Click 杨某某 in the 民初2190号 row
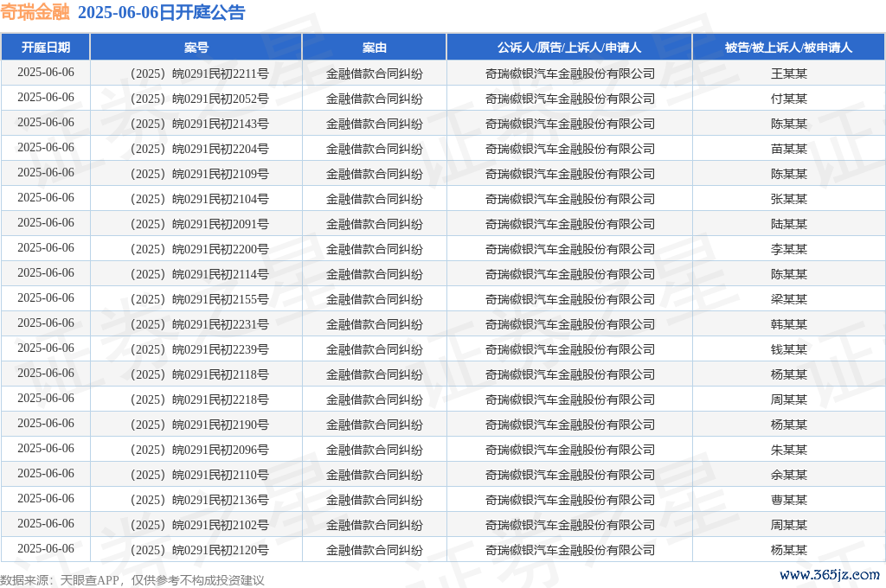 (x=789, y=425)
